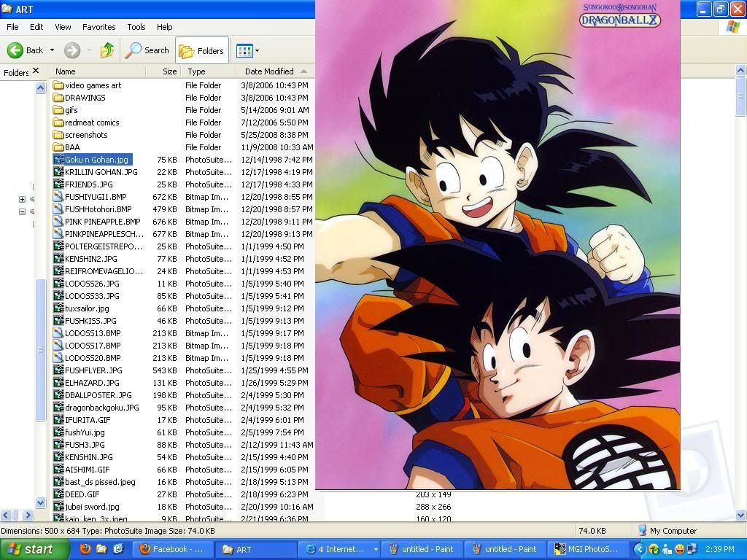The width and height of the screenshot is (747, 560).
Task: Click the screenshots folder icon
Action: coord(58,135)
